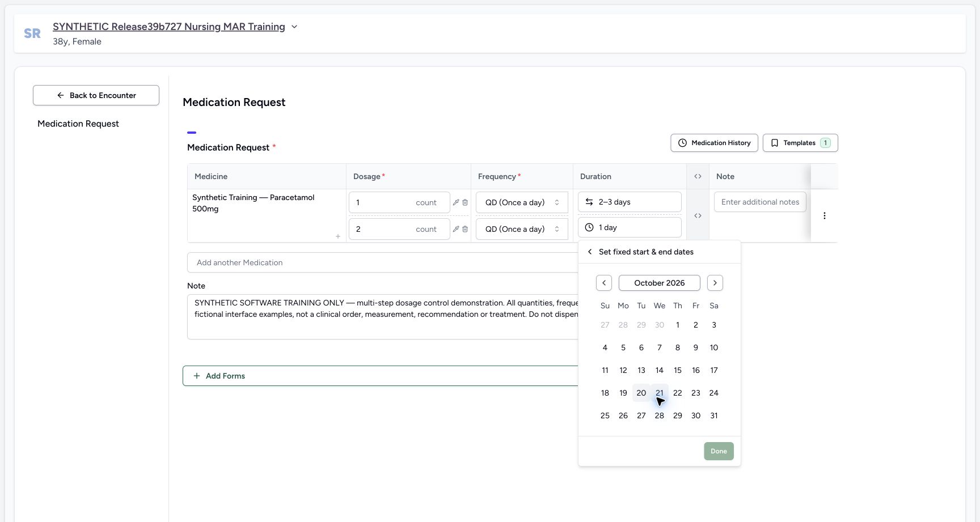Select Medication Request in left sidebar

pos(78,124)
